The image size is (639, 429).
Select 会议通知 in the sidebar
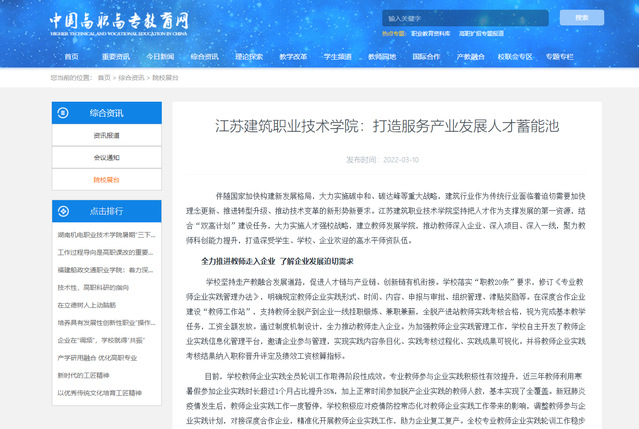click(106, 157)
